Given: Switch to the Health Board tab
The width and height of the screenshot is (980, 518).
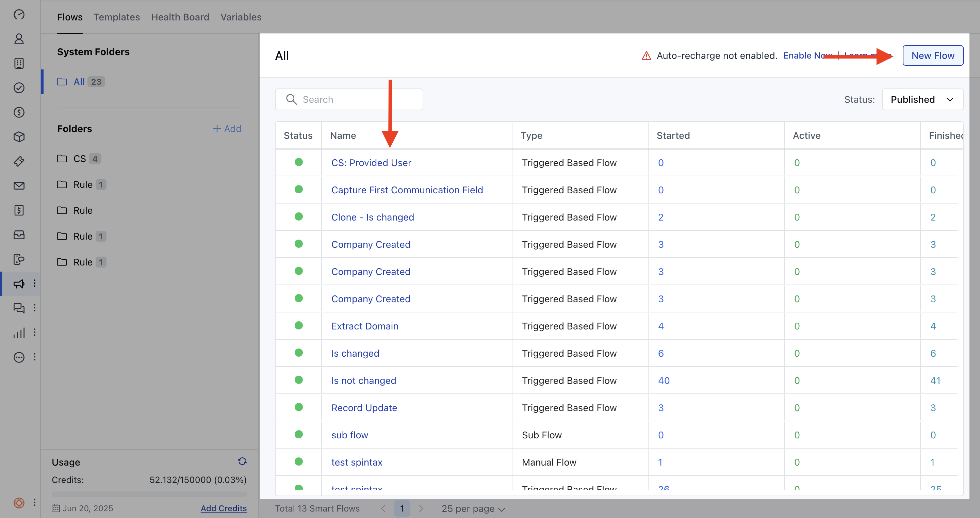Looking at the screenshot, I should pyautogui.click(x=180, y=17).
